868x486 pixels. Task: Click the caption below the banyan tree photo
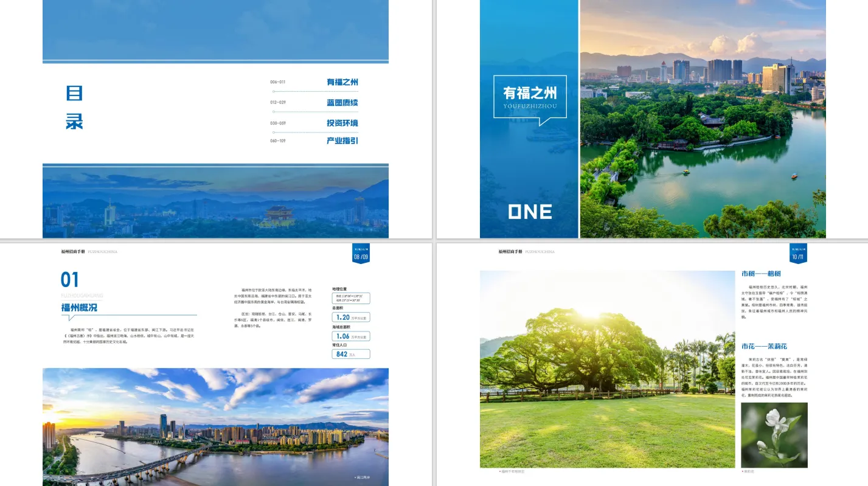(x=512, y=471)
